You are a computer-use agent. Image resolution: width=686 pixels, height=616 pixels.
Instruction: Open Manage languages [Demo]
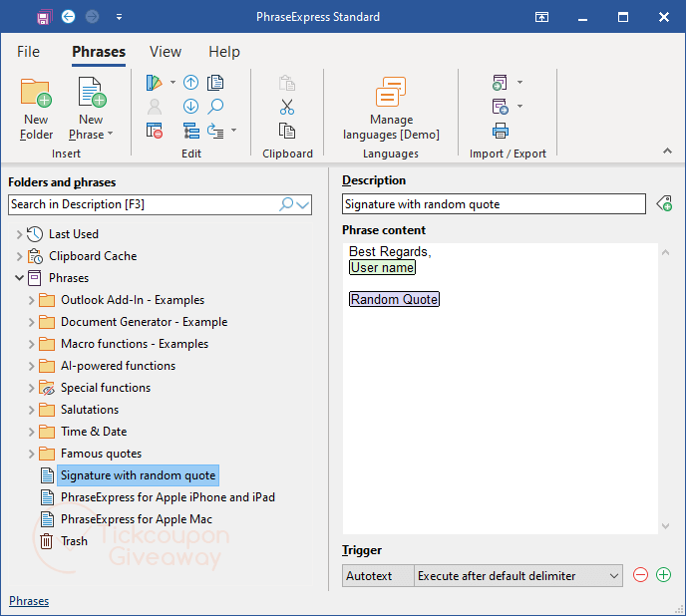(391, 109)
